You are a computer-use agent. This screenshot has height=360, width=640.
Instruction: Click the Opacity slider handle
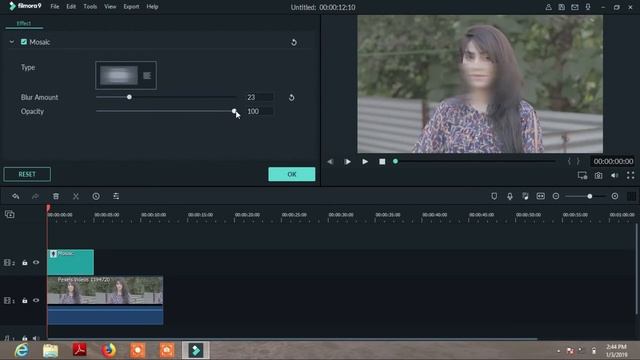[x=234, y=111]
